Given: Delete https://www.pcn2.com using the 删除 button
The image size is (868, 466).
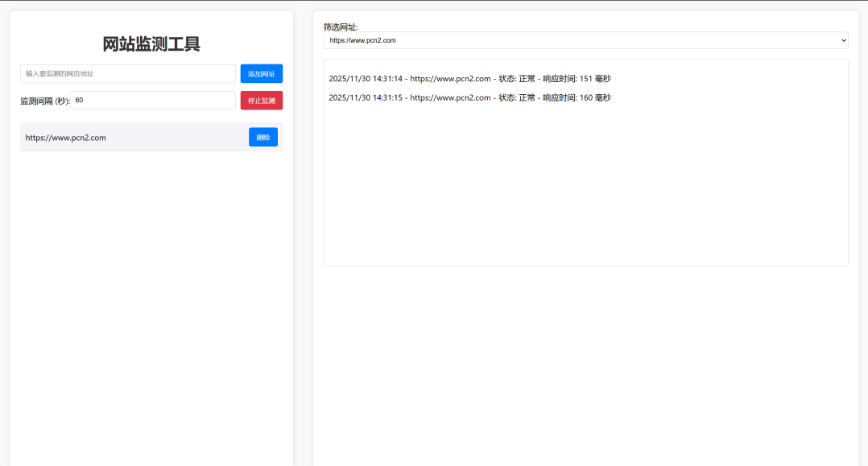Looking at the screenshot, I should click(262, 138).
